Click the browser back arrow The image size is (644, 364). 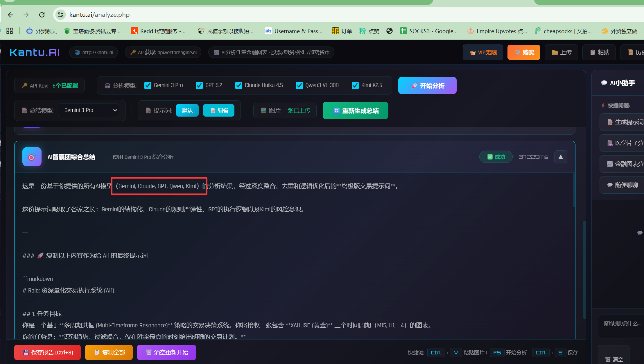click(x=11, y=15)
